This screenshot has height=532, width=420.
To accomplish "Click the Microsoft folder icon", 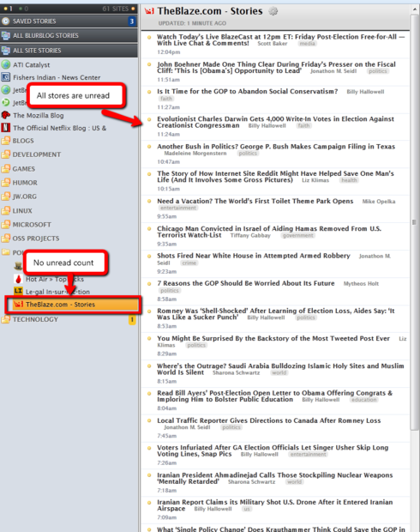I will click(6, 224).
